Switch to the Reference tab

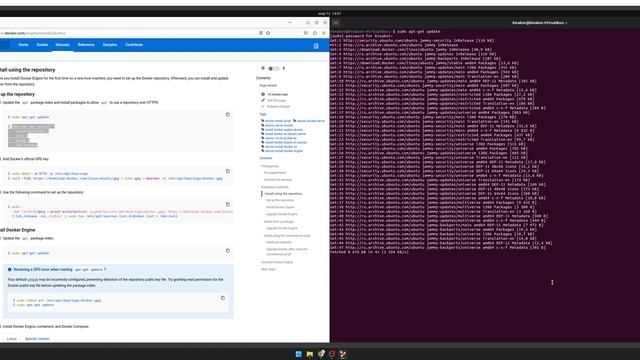pyautogui.click(x=86, y=45)
